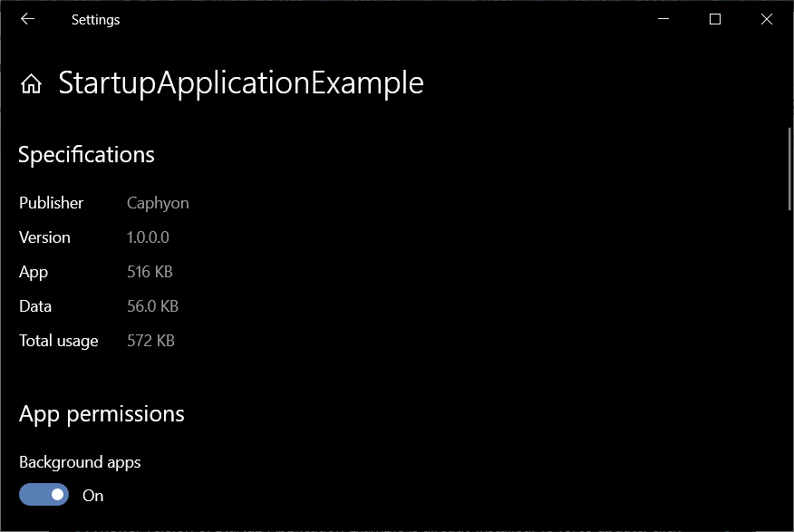Select the App permissions heading

coord(102,414)
